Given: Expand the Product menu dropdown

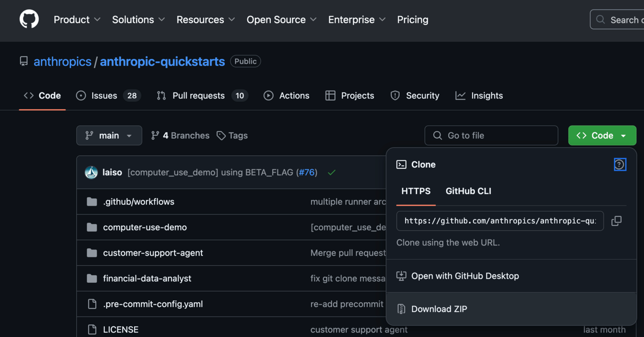Looking at the screenshot, I should click(77, 20).
